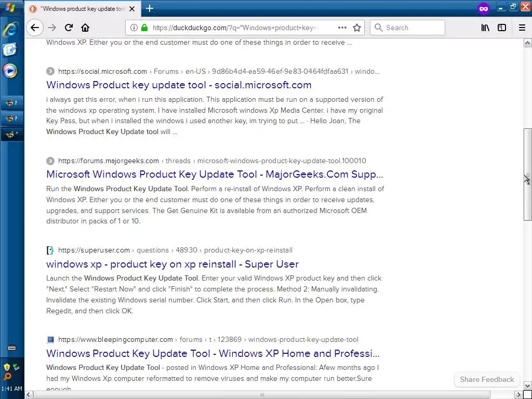Click the horizontal scrollbar right arrow
The width and height of the screenshot is (532, 399).
[519, 395]
